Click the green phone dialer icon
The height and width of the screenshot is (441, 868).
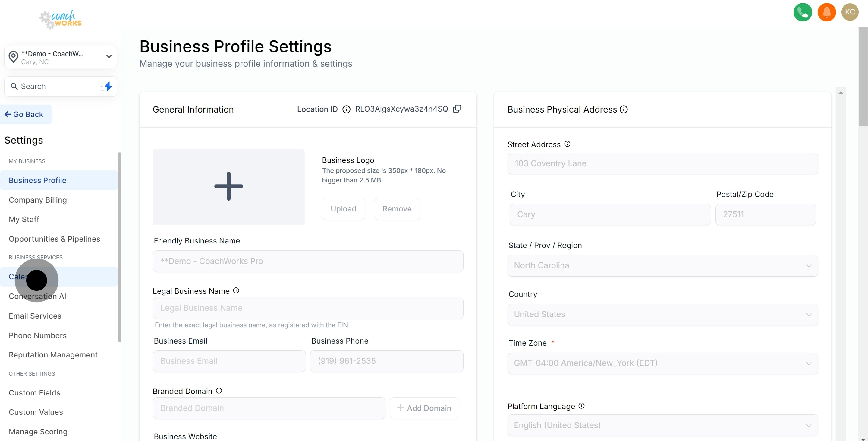[x=802, y=12]
